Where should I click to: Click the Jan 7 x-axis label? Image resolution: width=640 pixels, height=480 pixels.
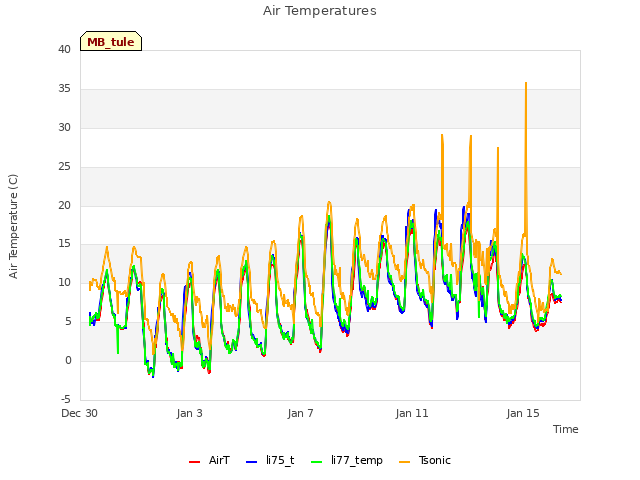pos(300,413)
